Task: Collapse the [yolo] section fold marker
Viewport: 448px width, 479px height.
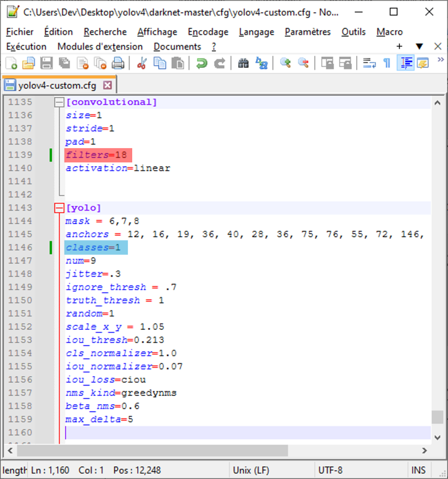Action: (59, 208)
